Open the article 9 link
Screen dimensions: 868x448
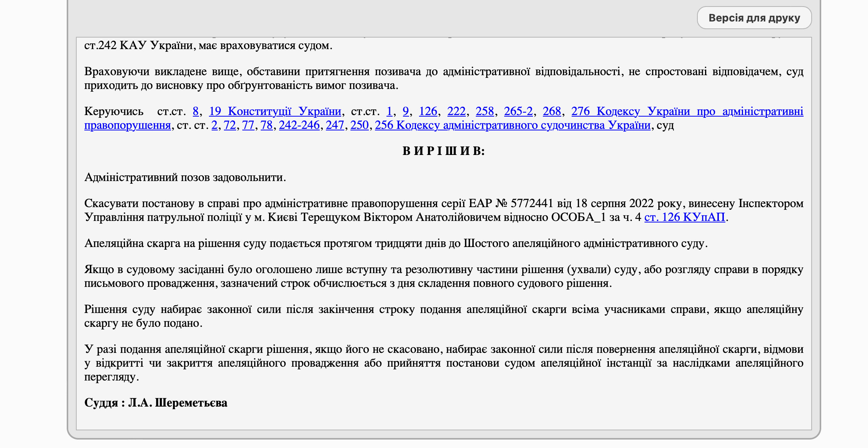[406, 111]
